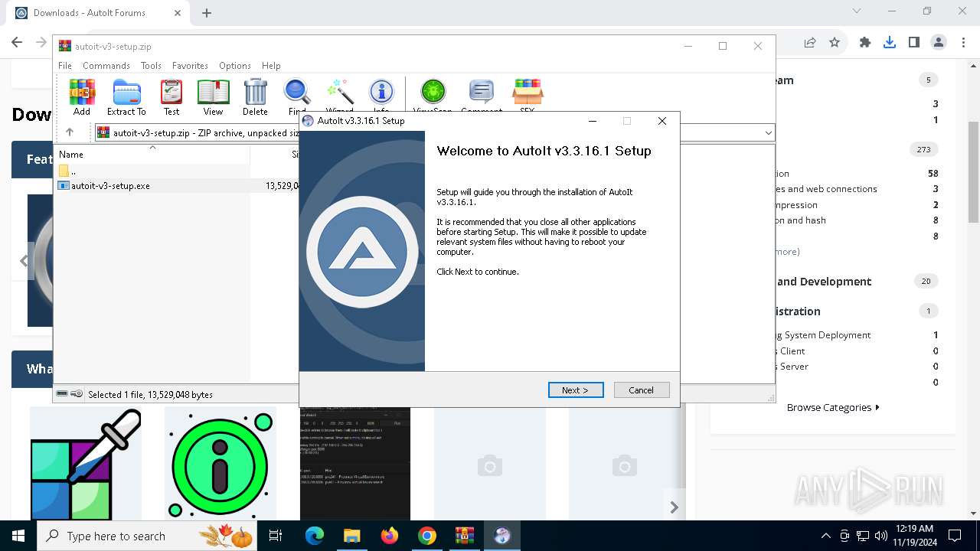Sort files by Name column header
The height and width of the screenshot is (551, 980).
(152, 154)
